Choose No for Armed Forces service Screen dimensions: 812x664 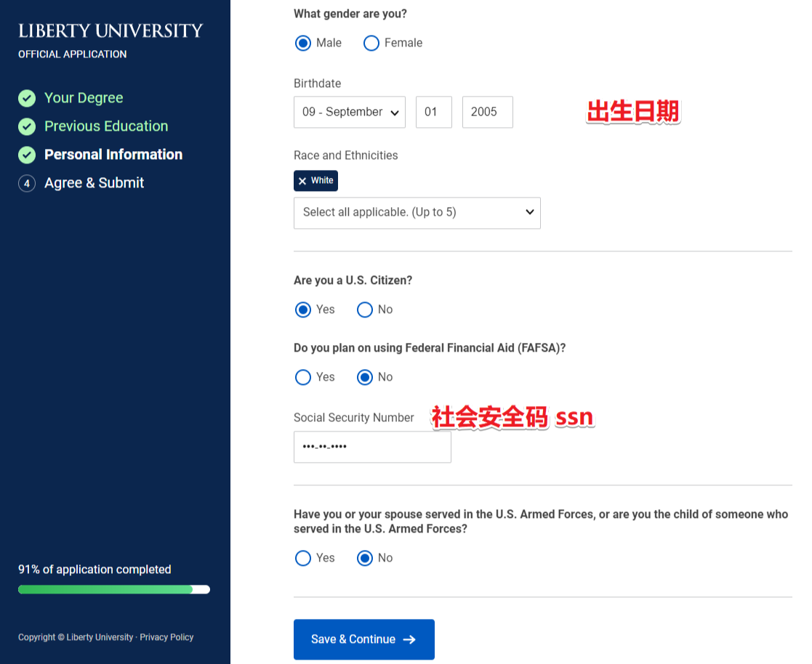click(x=365, y=558)
